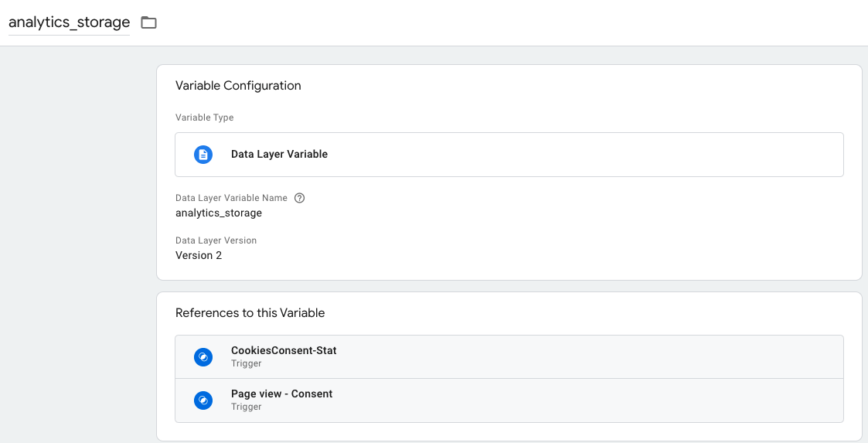Open the CookiesConsent-Stat trigger reference
The height and width of the screenshot is (443, 868).
[284, 351]
